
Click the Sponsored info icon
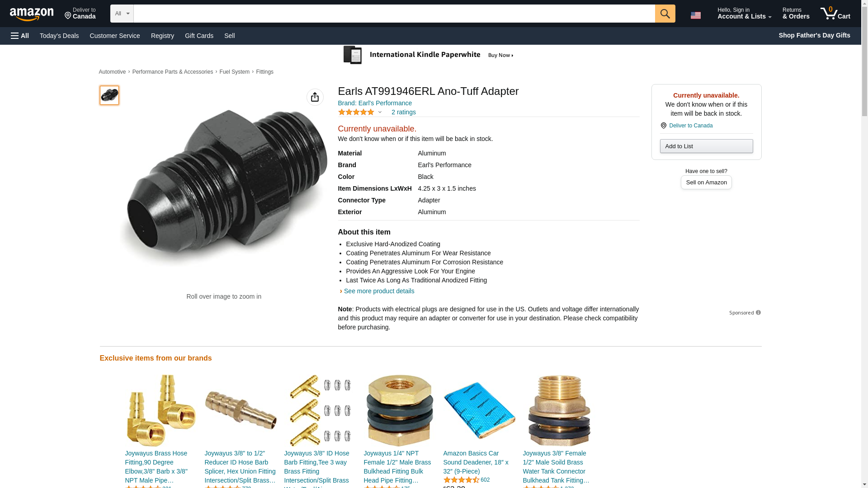(x=758, y=313)
